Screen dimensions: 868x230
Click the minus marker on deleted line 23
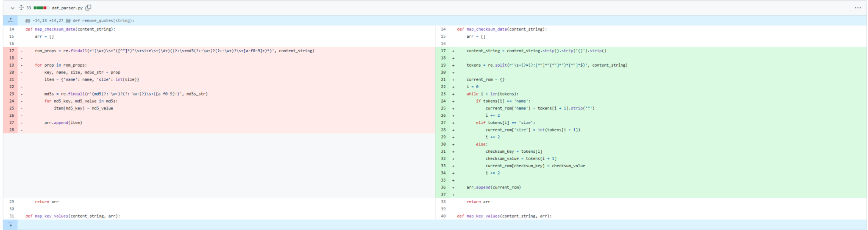22,94
